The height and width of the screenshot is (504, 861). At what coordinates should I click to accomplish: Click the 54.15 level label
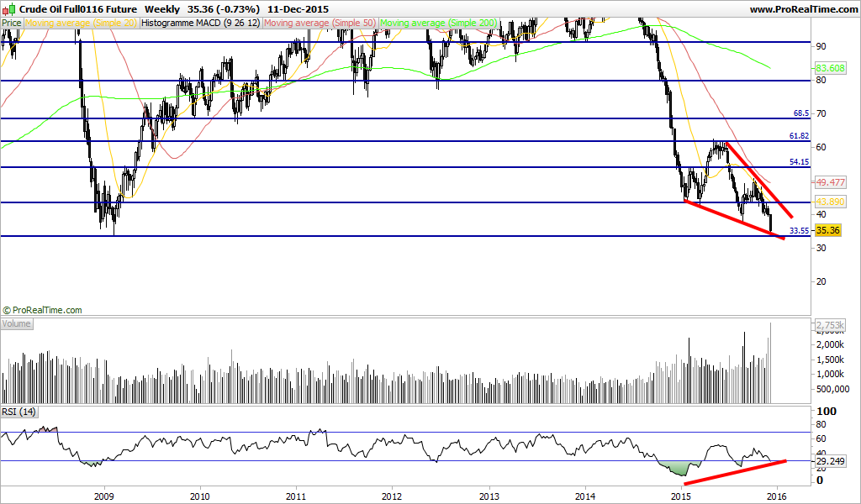click(x=800, y=162)
